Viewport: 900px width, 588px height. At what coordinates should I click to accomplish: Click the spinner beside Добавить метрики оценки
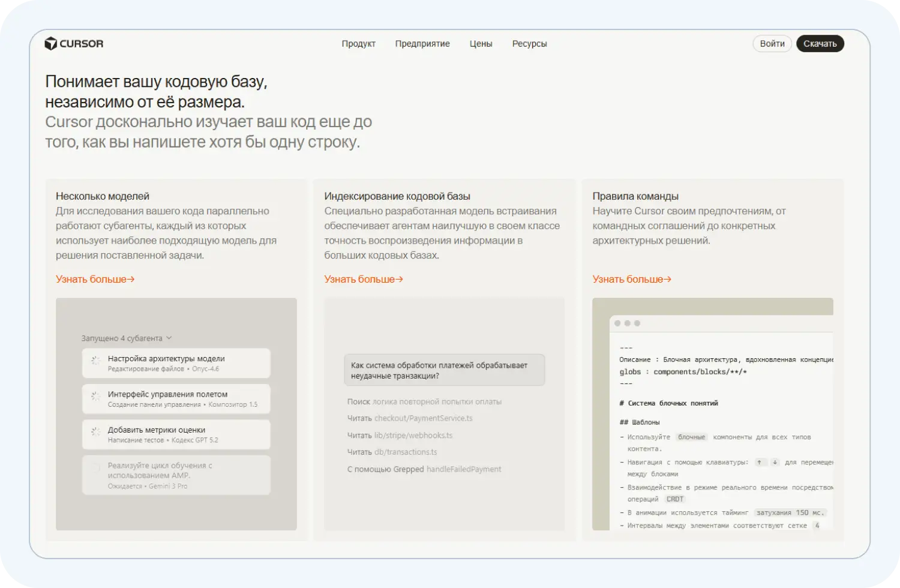95,431
